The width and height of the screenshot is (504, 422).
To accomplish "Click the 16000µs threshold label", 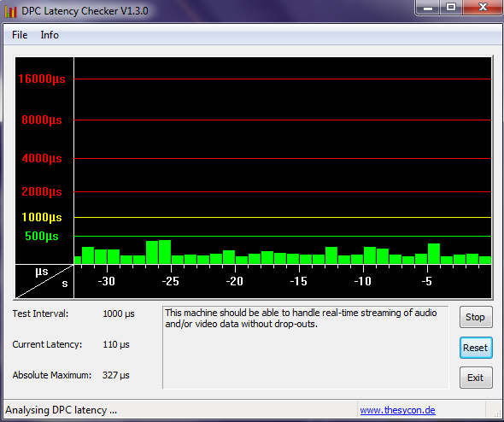I will coord(42,79).
